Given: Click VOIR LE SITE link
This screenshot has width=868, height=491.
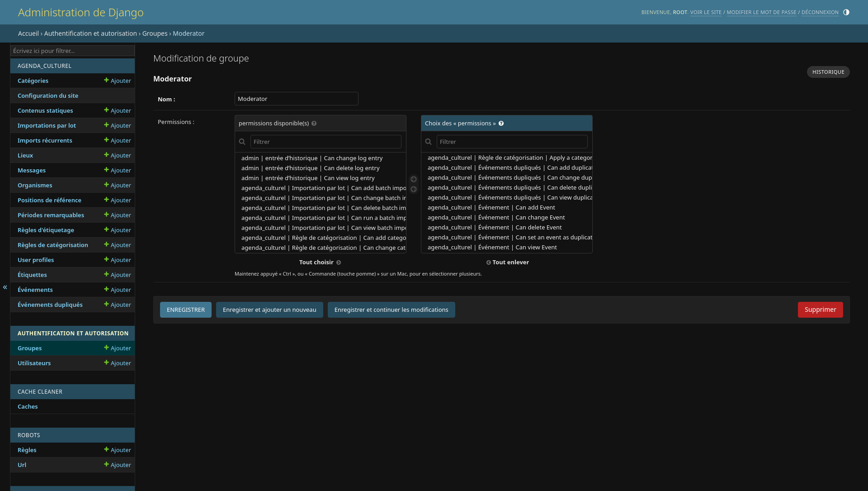Looking at the screenshot, I should pos(706,12).
